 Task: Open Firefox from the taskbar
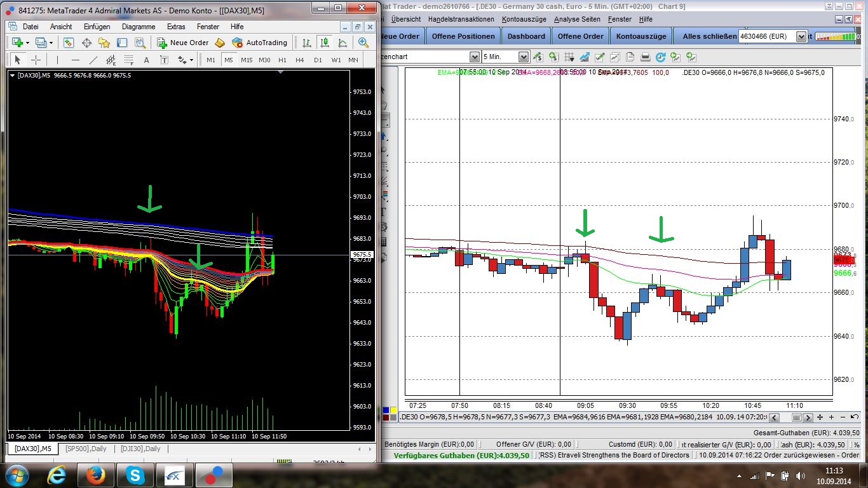tap(95, 475)
